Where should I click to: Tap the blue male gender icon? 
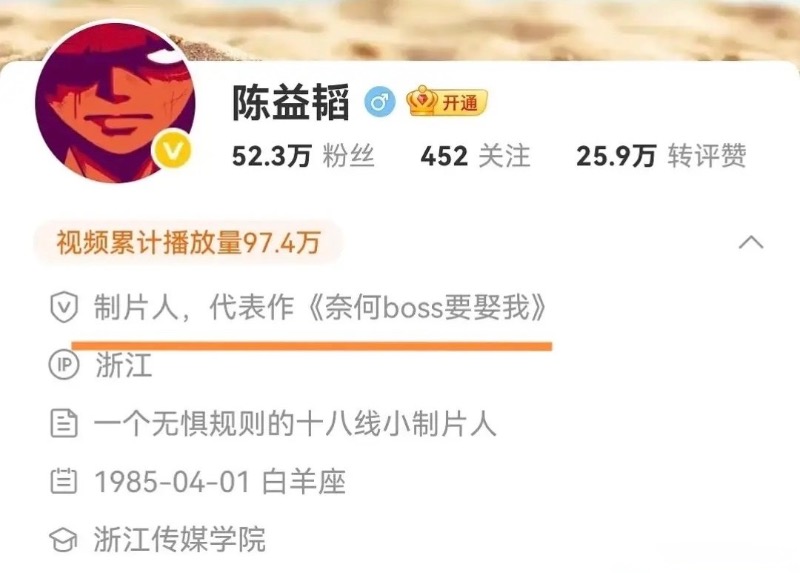[380, 103]
